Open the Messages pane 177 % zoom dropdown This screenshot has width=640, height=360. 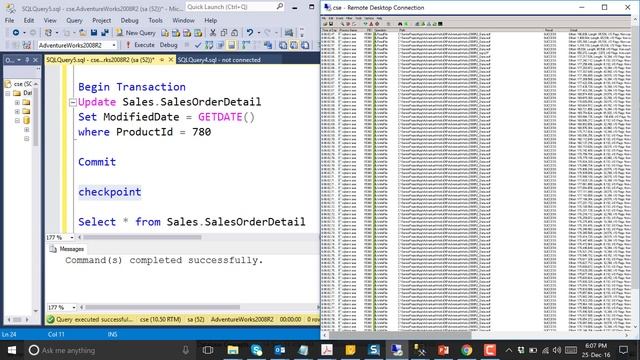coord(73,307)
